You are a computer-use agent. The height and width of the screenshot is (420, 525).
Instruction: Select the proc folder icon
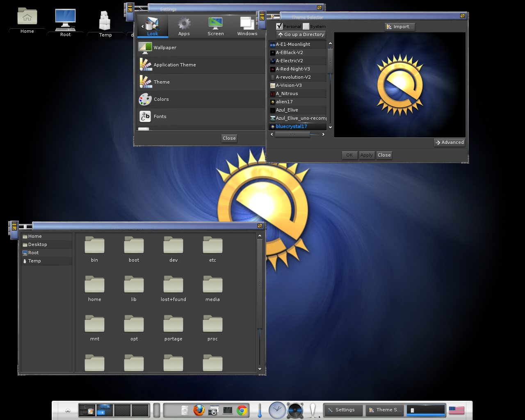tap(212, 324)
